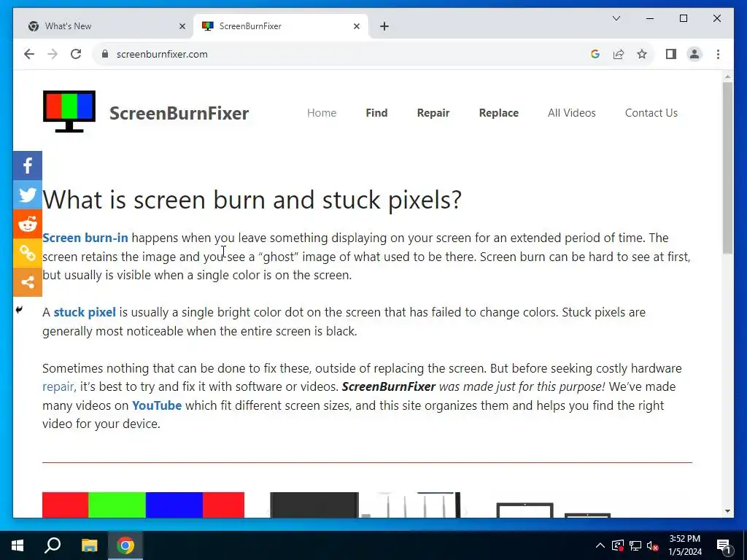This screenshot has height=560, width=747.
Task: Click the ScreenBurnFixer monitor logo
Action: pyautogui.click(x=69, y=112)
